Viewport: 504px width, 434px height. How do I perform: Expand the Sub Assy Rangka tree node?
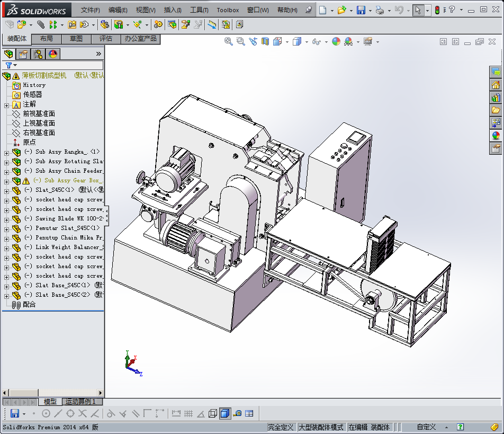tap(6, 152)
